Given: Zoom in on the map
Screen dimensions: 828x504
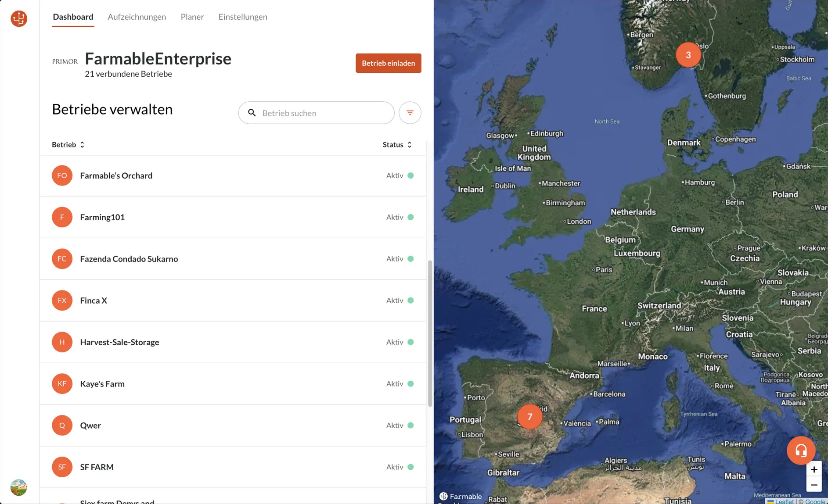Looking at the screenshot, I should (x=814, y=469).
